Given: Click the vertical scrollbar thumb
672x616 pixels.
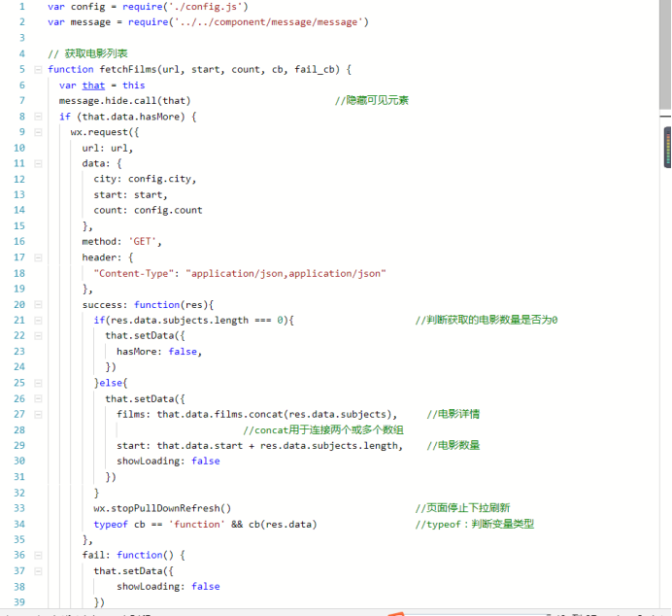Looking at the screenshot, I should (664, 54).
